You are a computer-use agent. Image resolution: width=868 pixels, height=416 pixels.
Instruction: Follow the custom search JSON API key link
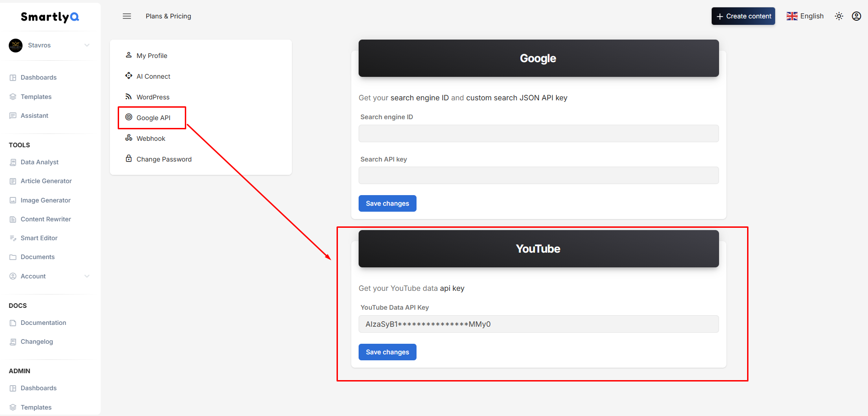[x=517, y=98]
